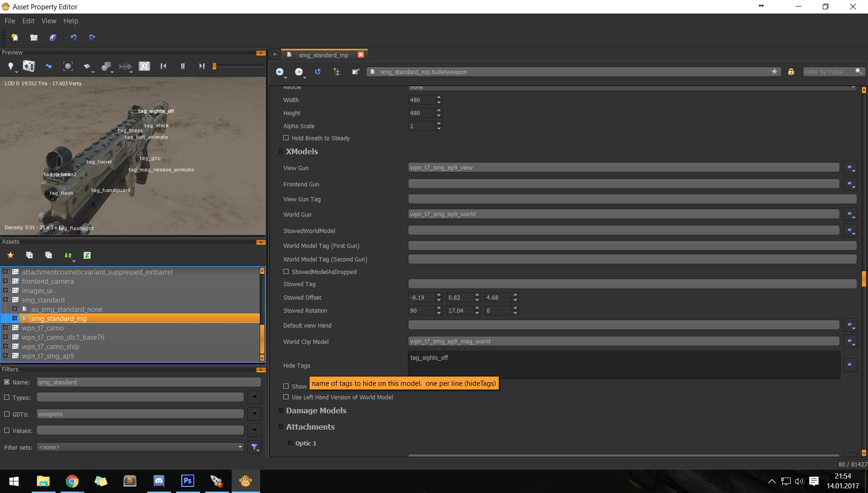This screenshot has width=868, height=493.
Task: Open the Edit menu
Action: tap(28, 21)
